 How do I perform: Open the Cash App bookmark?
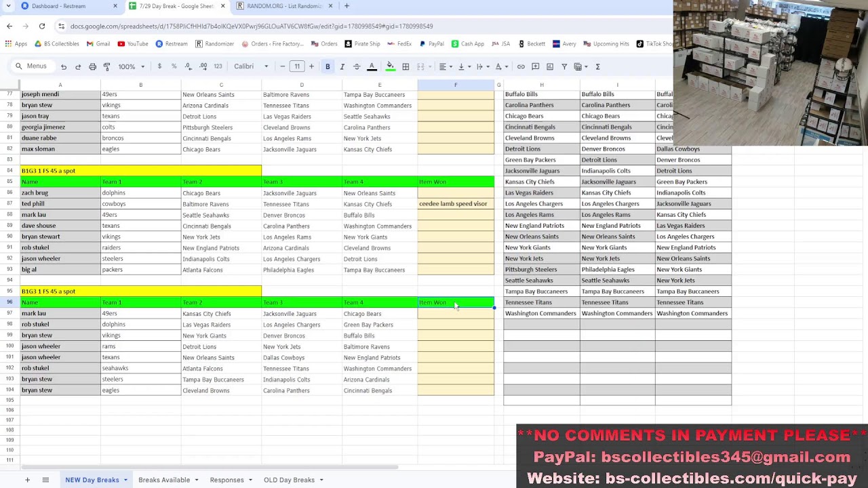click(x=468, y=44)
